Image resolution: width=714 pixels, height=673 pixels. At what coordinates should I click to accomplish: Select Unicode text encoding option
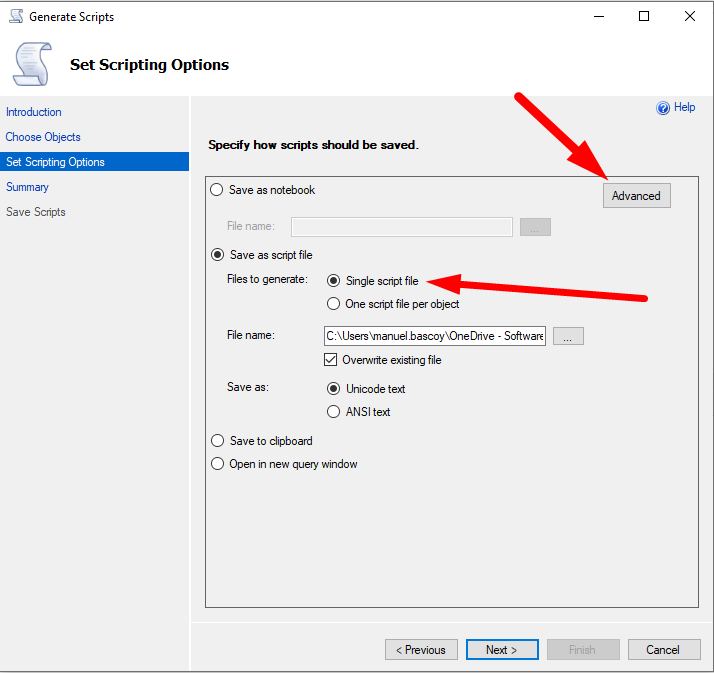point(334,389)
